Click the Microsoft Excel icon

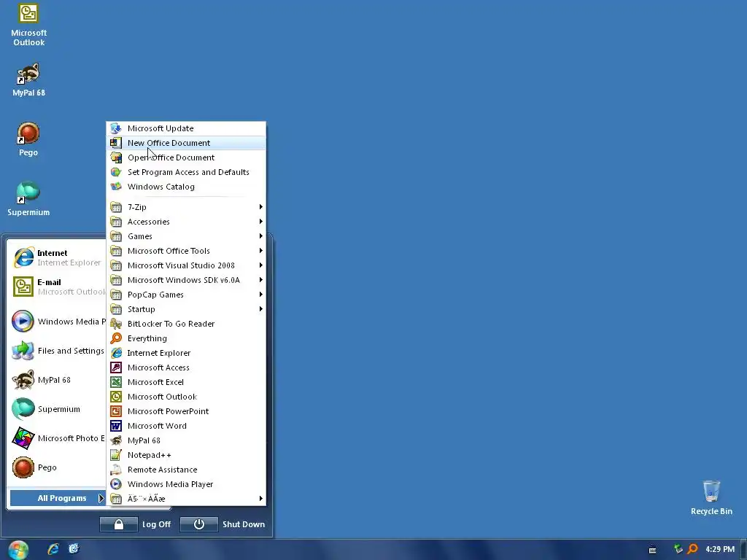tap(116, 382)
